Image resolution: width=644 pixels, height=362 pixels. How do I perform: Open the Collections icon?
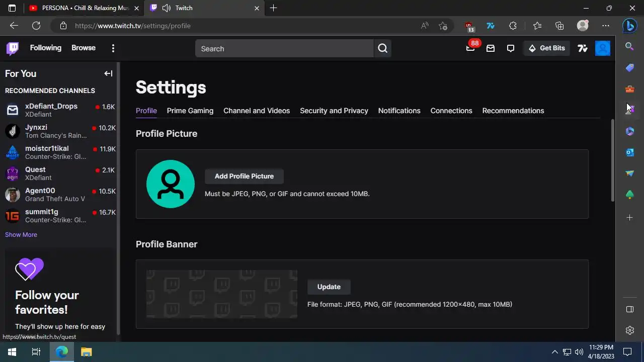[559, 26]
